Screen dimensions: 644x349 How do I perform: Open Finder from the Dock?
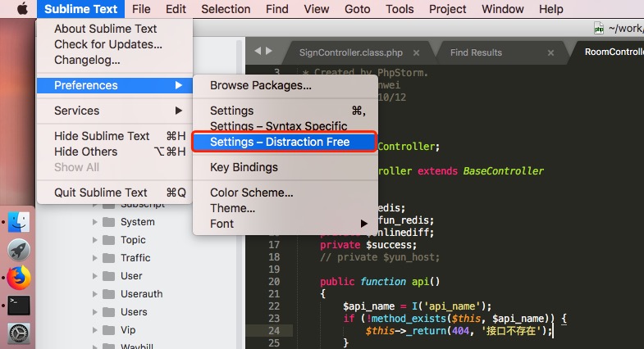click(x=19, y=222)
